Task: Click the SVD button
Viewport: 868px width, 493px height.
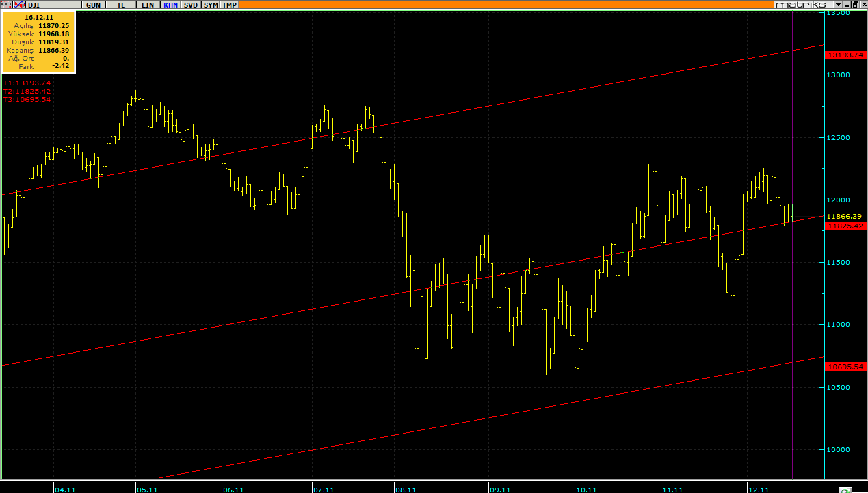Action: click(191, 5)
